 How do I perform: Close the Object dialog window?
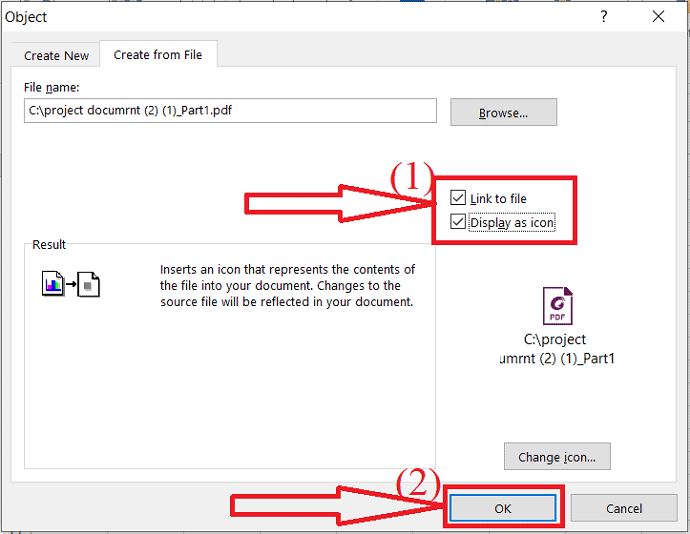[658, 17]
